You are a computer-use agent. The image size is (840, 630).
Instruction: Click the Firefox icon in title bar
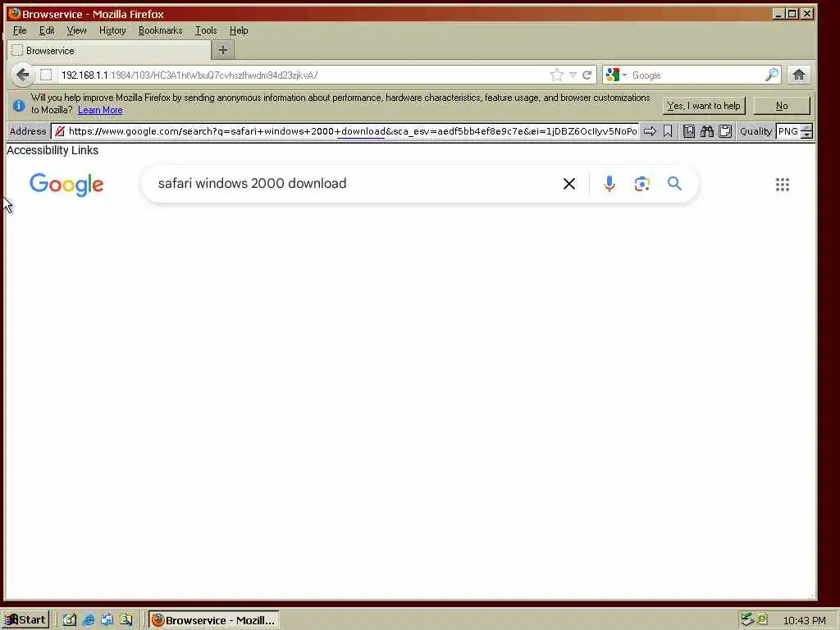[14, 13]
